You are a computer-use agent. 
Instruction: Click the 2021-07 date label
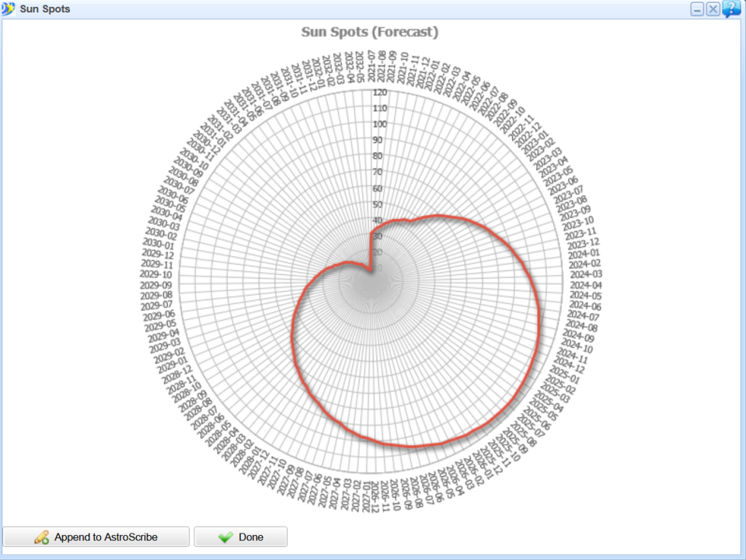point(371,66)
